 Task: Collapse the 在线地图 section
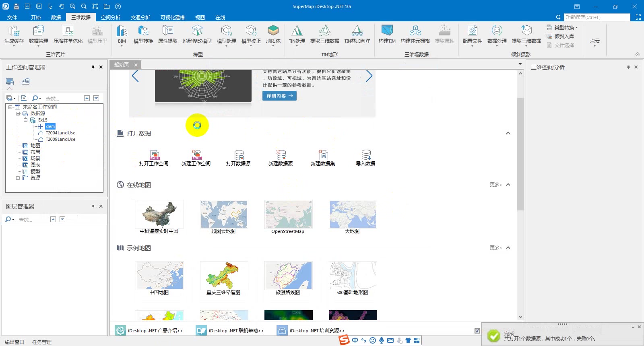tap(508, 185)
